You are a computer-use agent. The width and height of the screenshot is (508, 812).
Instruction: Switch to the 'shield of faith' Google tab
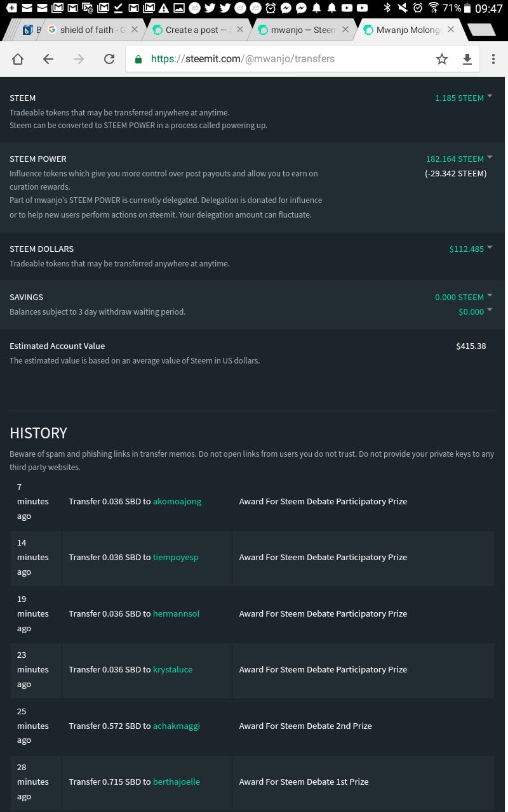(x=89, y=30)
